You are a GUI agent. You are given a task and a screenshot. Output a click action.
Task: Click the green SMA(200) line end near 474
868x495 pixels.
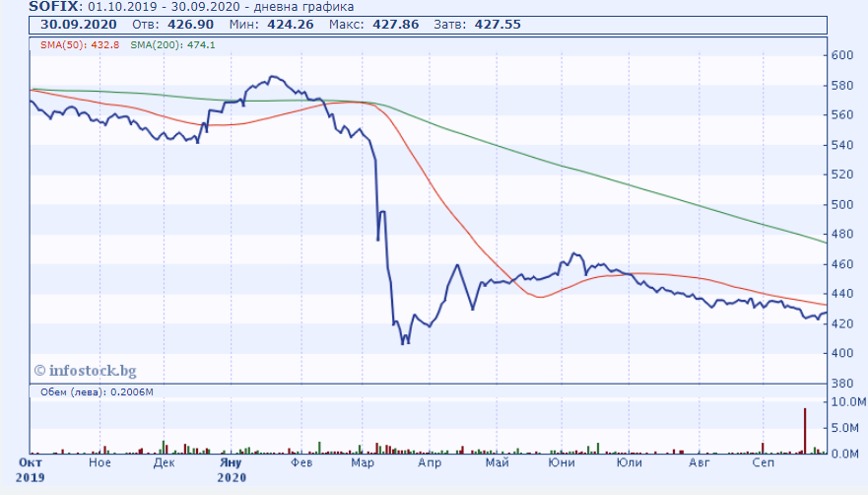[x=826, y=243]
